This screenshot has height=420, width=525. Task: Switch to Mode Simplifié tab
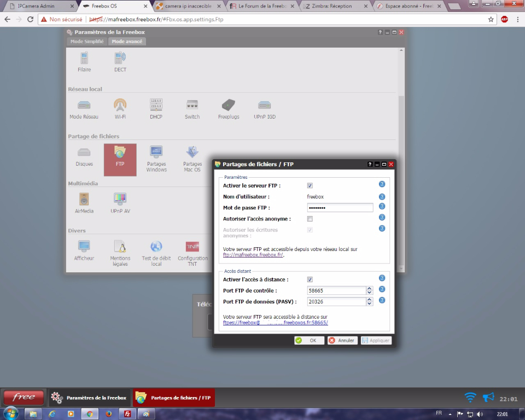87,42
